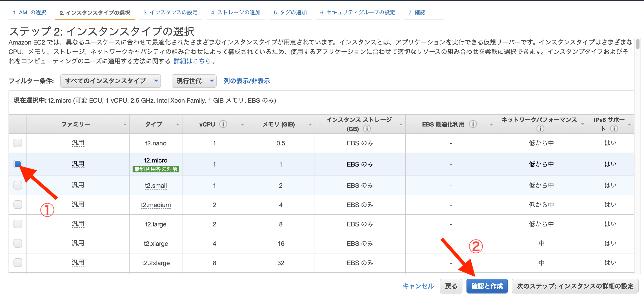644x298 pixels.
Task: Open the ファミリー column sort arrow
Action: [125, 124]
